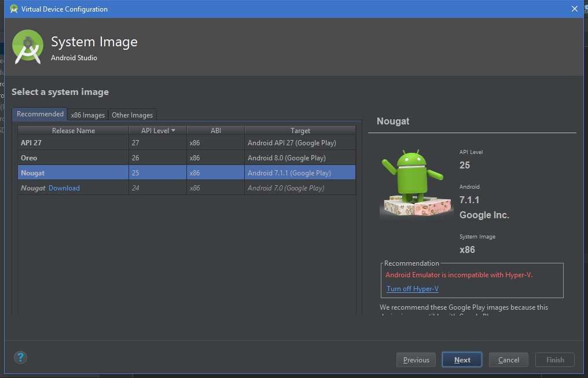Sort table by Release Name column
Viewport: 588px width, 378px height.
72,130
